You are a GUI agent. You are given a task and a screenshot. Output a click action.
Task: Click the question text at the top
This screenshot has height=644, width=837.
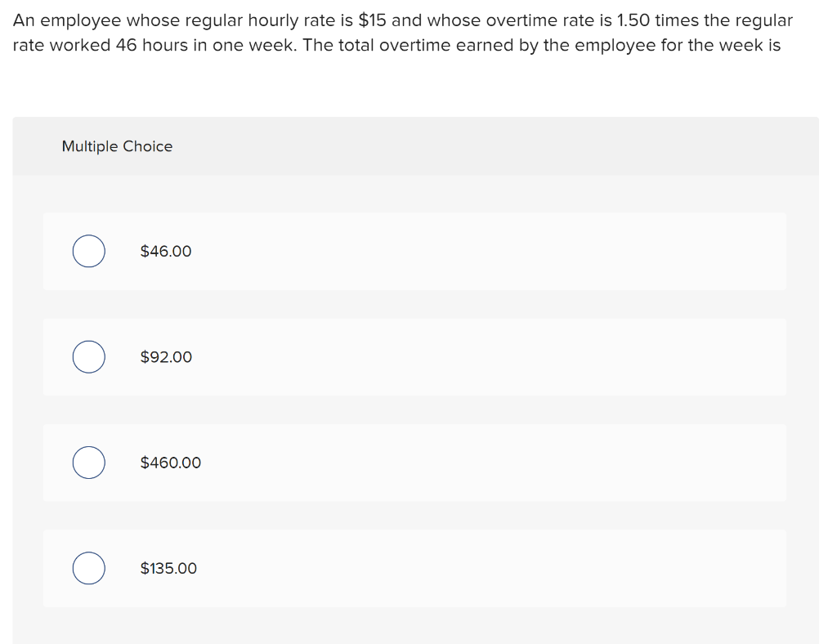pos(402,32)
